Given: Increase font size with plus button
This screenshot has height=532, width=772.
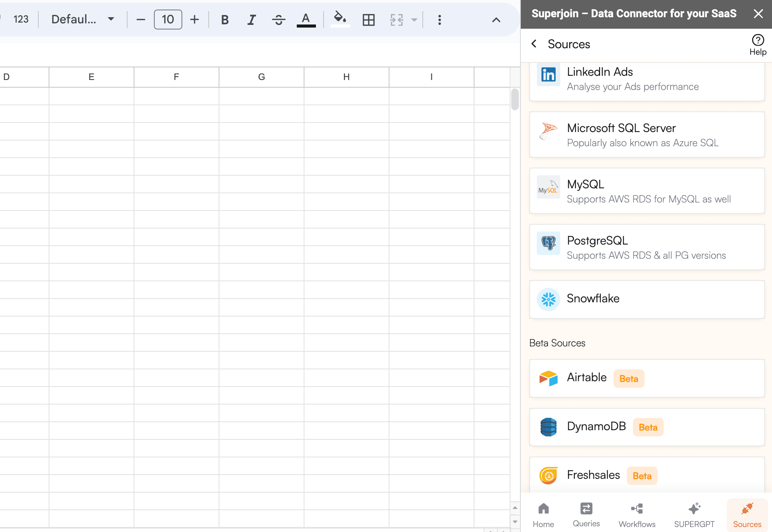Looking at the screenshot, I should [195, 20].
